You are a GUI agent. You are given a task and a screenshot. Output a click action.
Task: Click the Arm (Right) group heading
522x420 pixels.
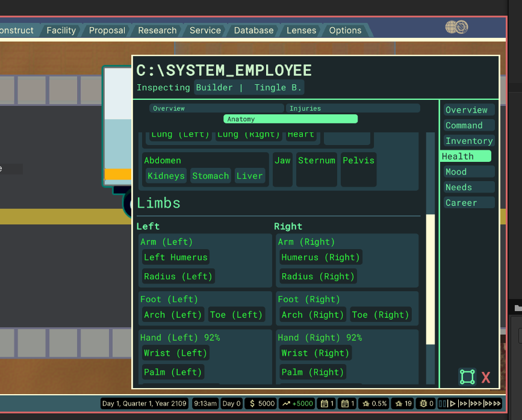(306, 242)
